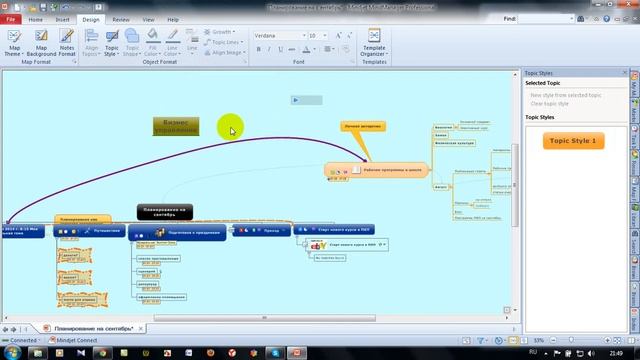640x360 pixels.
Task: Open the Notes Format dialog
Action: [x=67, y=43]
